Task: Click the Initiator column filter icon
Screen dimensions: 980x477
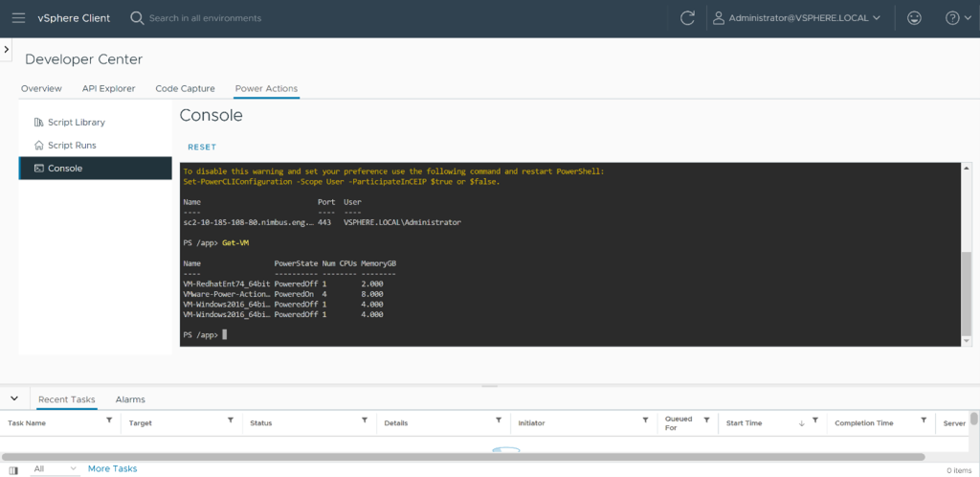Action: pos(647,421)
